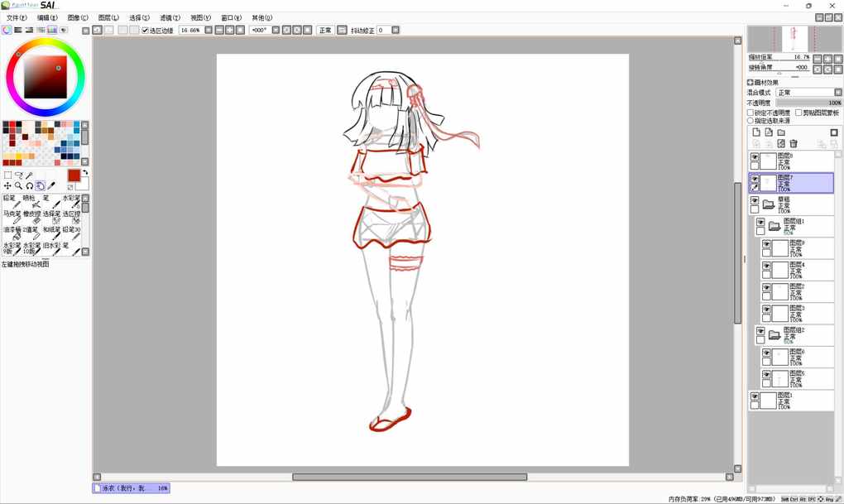Choose the 橡皮擦 eraser tool
The image size is (844, 504).
point(32,217)
